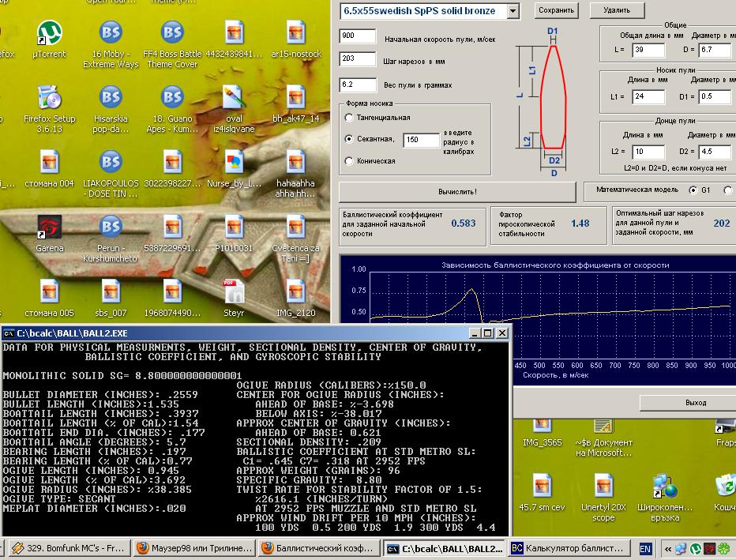This screenshot has width=736, height=560.
Task: Open the Garena desktop shortcut
Action: (x=49, y=228)
